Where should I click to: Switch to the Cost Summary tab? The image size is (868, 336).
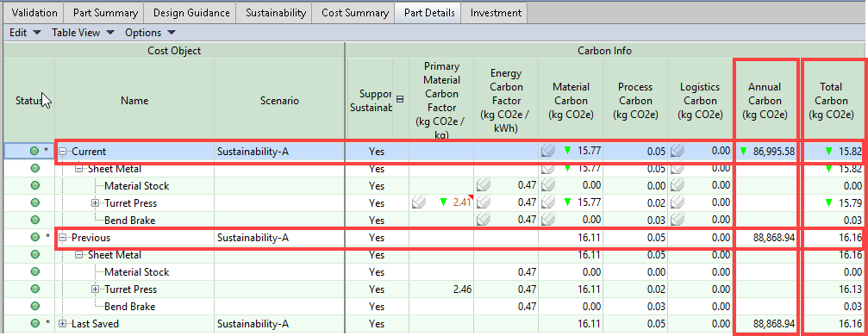354,13
